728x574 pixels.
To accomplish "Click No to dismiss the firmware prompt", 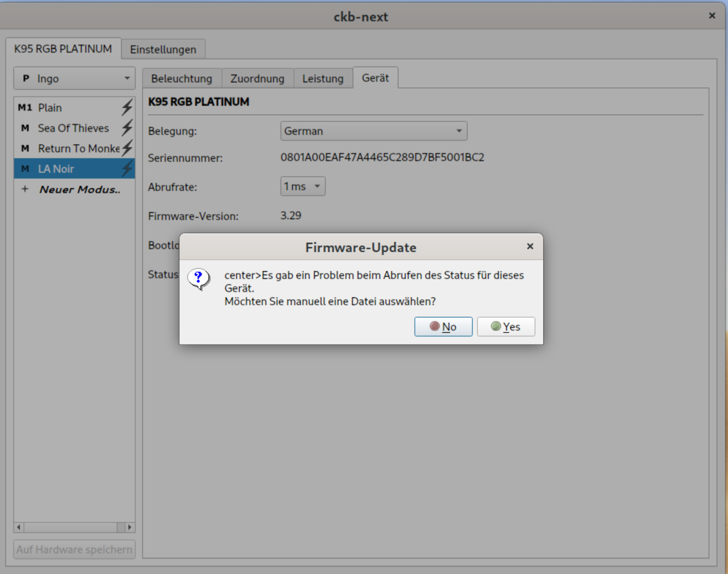I will pos(443,327).
